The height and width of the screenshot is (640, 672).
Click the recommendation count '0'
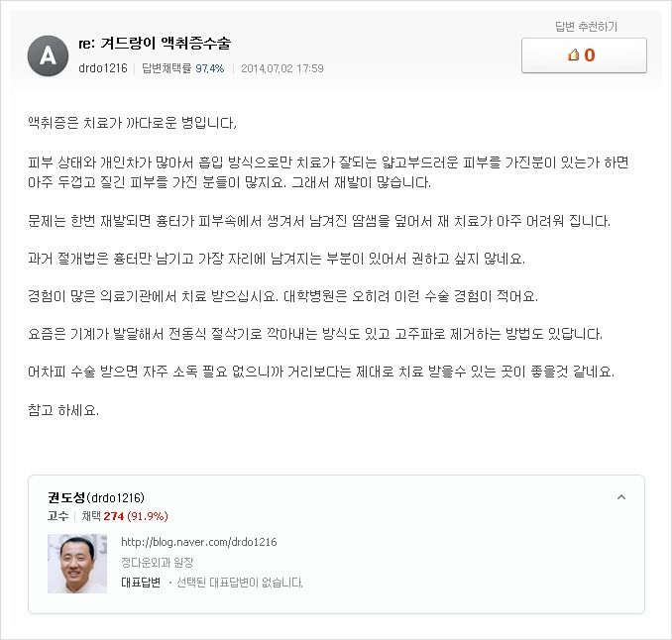click(x=590, y=55)
